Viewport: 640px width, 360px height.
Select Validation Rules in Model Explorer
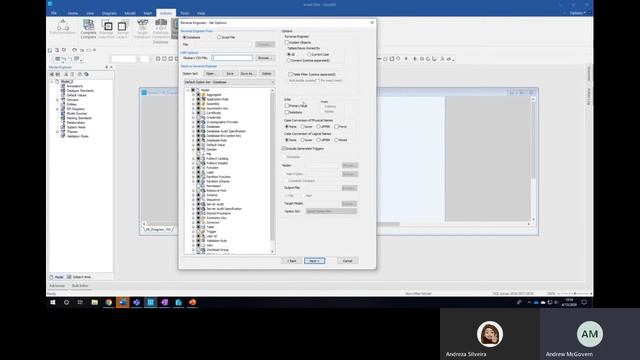tap(77, 136)
